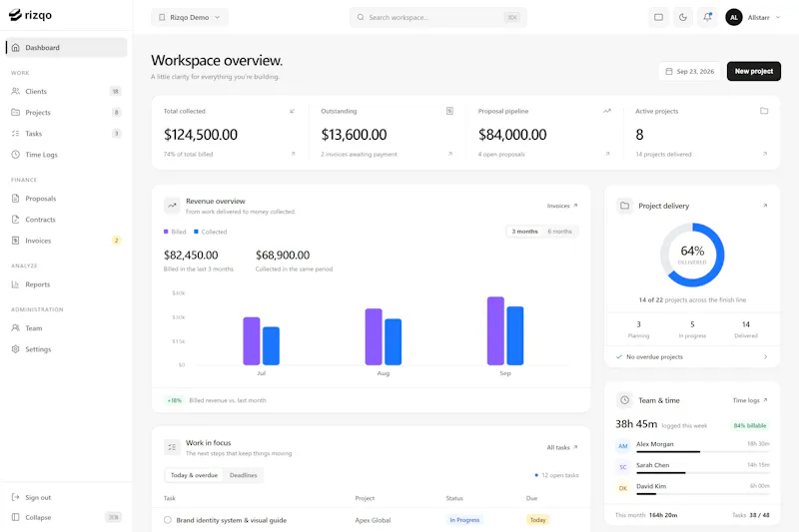Check off Brand identity system task
This screenshot has height=532, width=799.
[168, 520]
